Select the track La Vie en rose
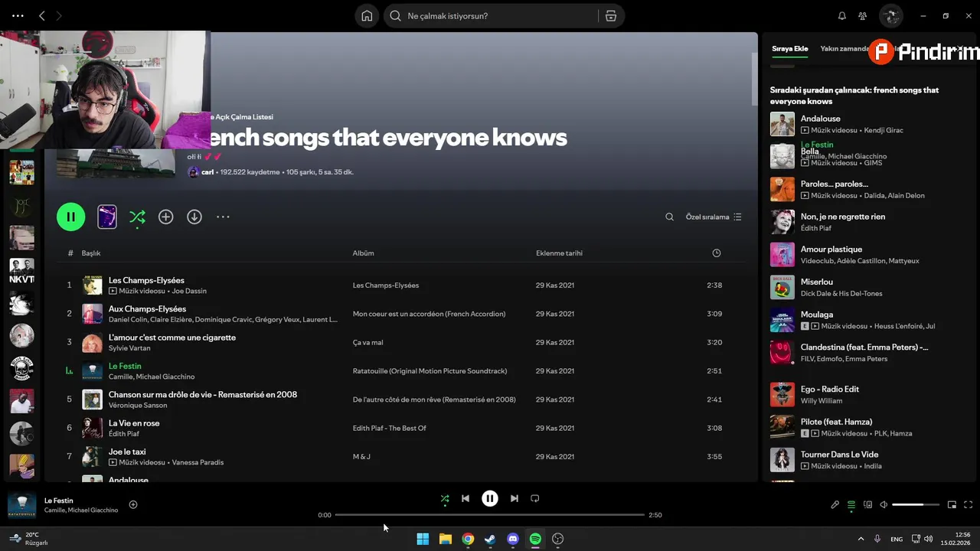 point(134,423)
